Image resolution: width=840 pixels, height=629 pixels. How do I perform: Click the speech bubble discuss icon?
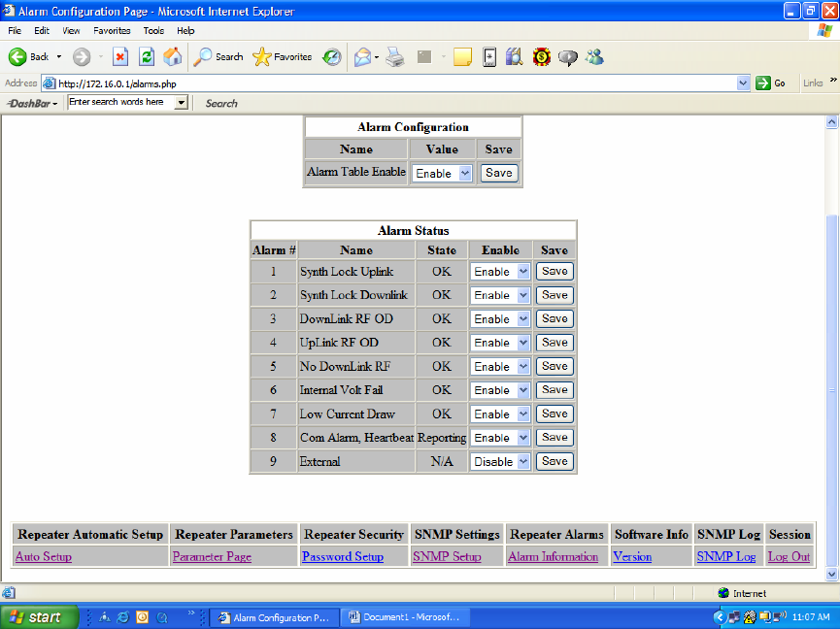[x=568, y=56]
